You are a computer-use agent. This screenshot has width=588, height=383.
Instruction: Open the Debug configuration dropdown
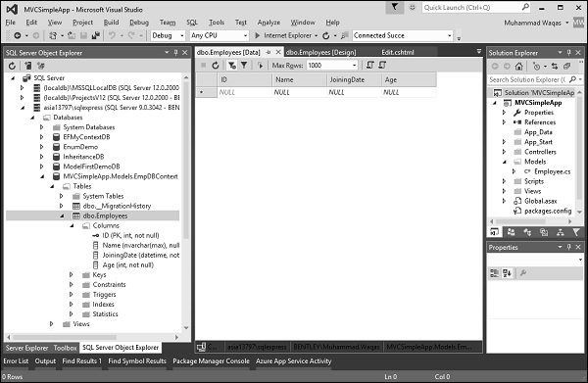click(182, 35)
